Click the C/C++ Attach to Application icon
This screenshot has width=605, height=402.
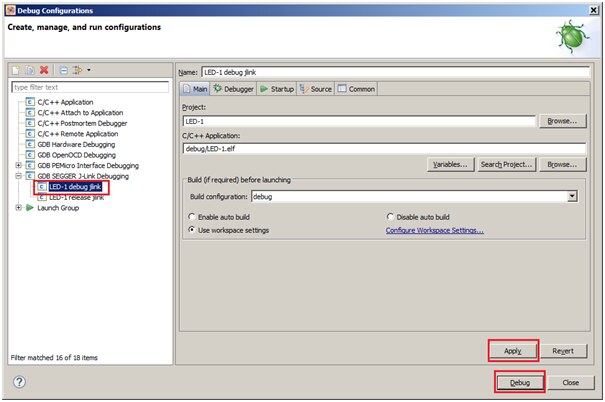point(30,113)
